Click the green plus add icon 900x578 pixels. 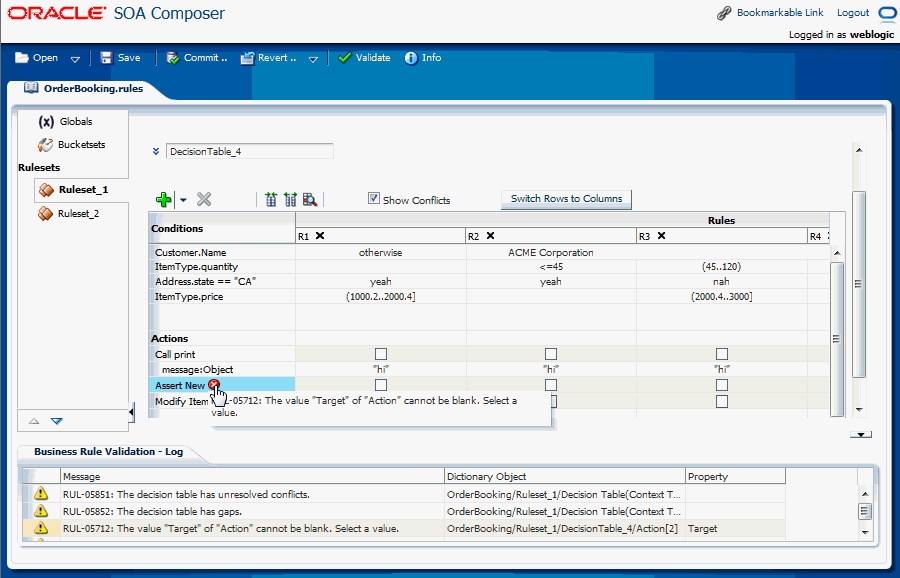[164, 199]
